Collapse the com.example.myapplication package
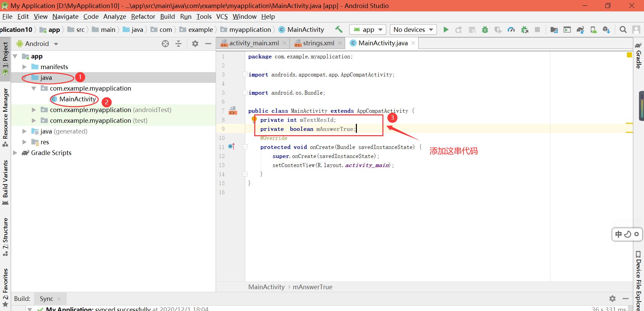644x311 pixels. [34, 88]
